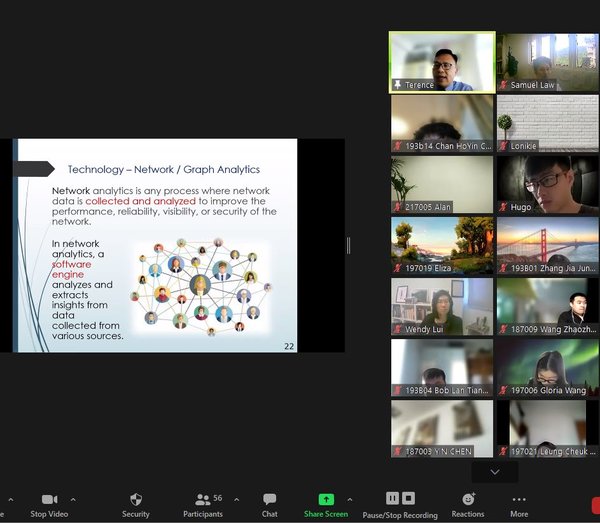Click the shared slide's network diagram
This screenshot has height=523, width=600.
point(200,283)
